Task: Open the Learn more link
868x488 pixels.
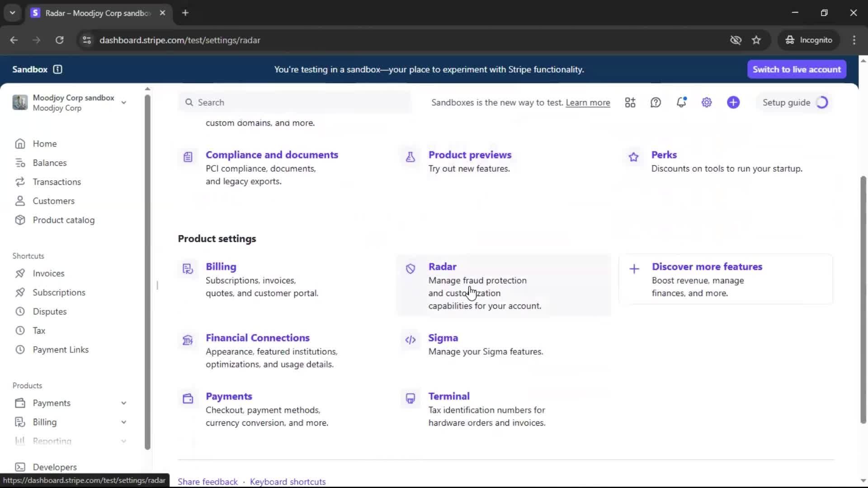Action: pos(588,103)
